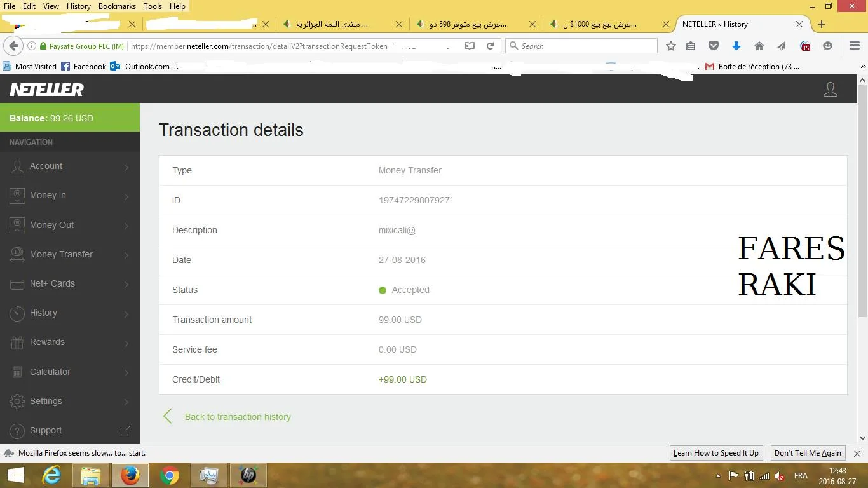Viewport: 868px width, 488px height.
Task: Expand the Account navigation section
Action: click(x=69, y=166)
